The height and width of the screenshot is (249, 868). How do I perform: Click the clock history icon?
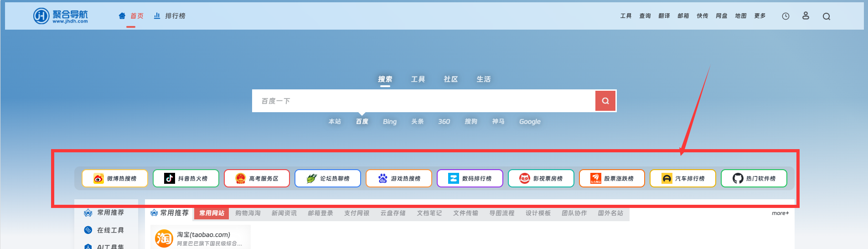(785, 16)
